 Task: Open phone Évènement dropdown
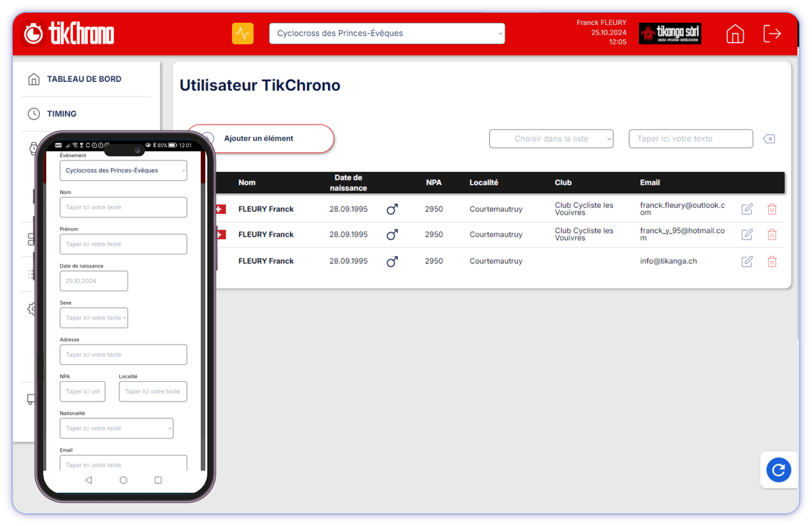(x=123, y=171)
